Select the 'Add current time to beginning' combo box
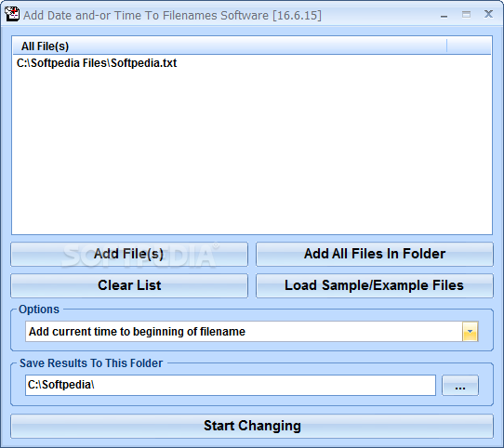Image resolution: width=504 pixels, height=448 pixels. (x=252, y=331)
